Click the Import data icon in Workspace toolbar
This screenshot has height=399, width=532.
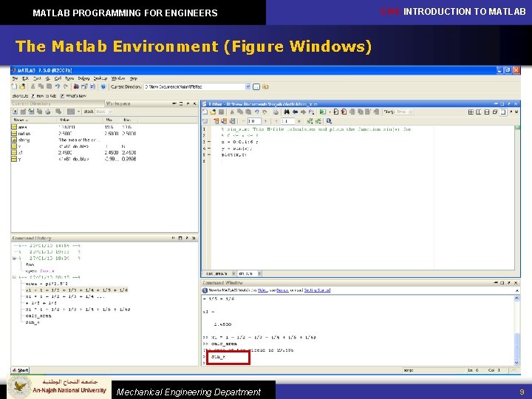click(31, 112)
